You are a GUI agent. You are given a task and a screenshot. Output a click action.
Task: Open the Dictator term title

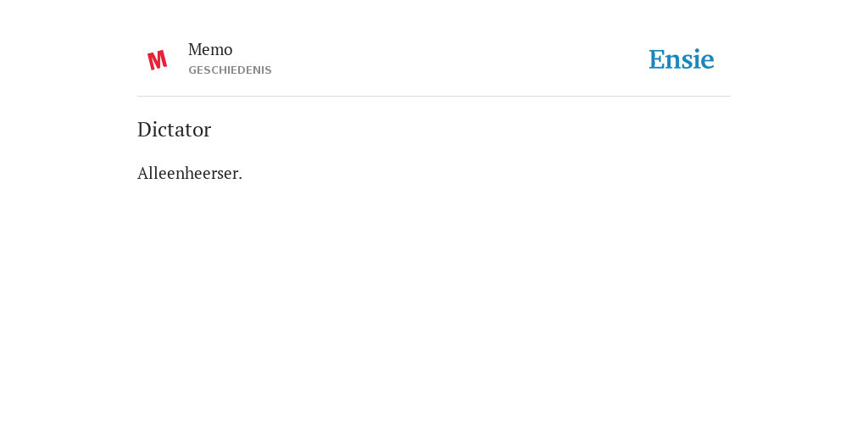pos(174,130)
